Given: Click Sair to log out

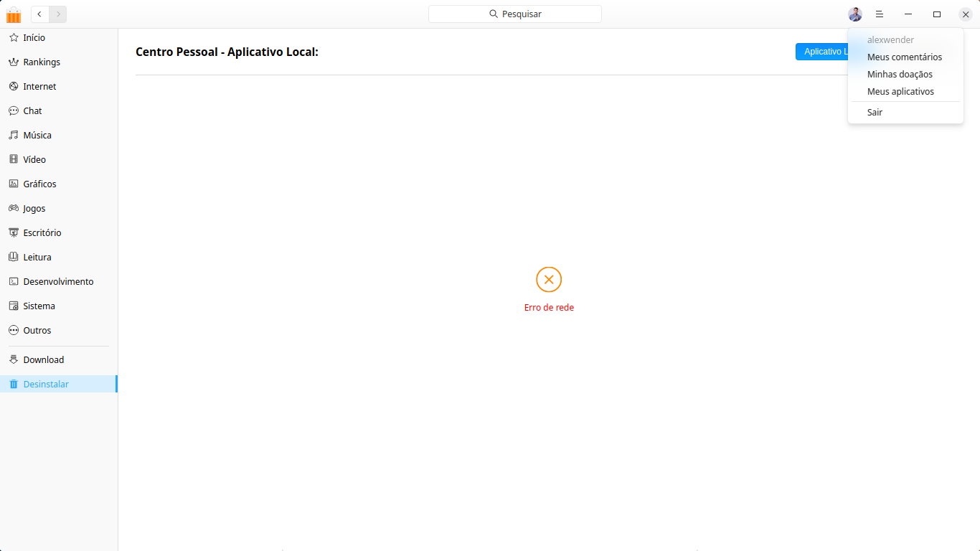Looking at the screenshot, I should (x=875, y=112).
